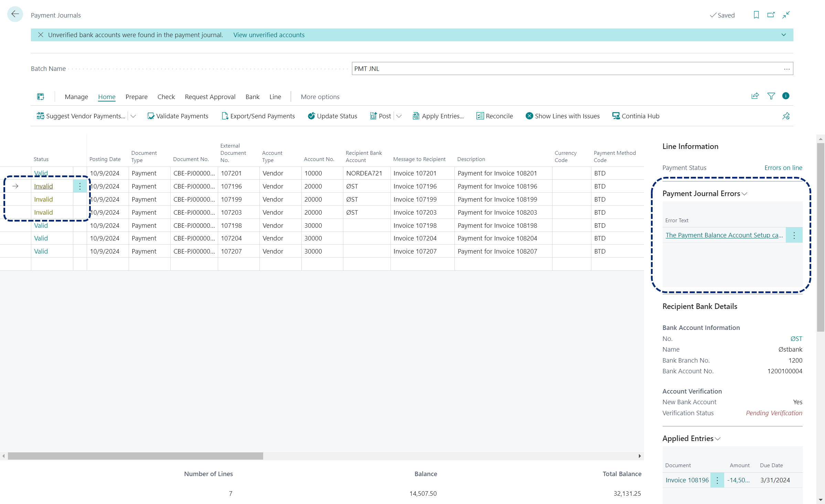This screenshot has height=504, width=825.
Task: Click the pin action bar icon
Action: coord(785,116)
